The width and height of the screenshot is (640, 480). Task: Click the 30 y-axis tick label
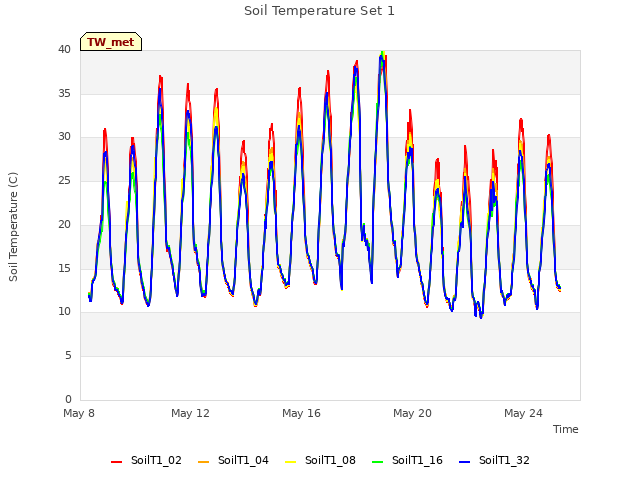(64, 137)
